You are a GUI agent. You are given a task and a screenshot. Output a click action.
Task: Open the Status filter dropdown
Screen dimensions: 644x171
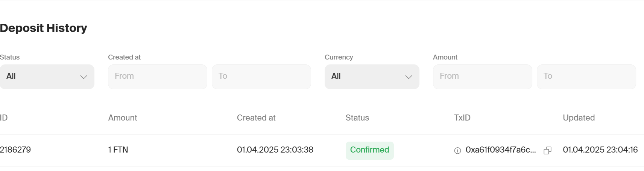tap(47, 77)
